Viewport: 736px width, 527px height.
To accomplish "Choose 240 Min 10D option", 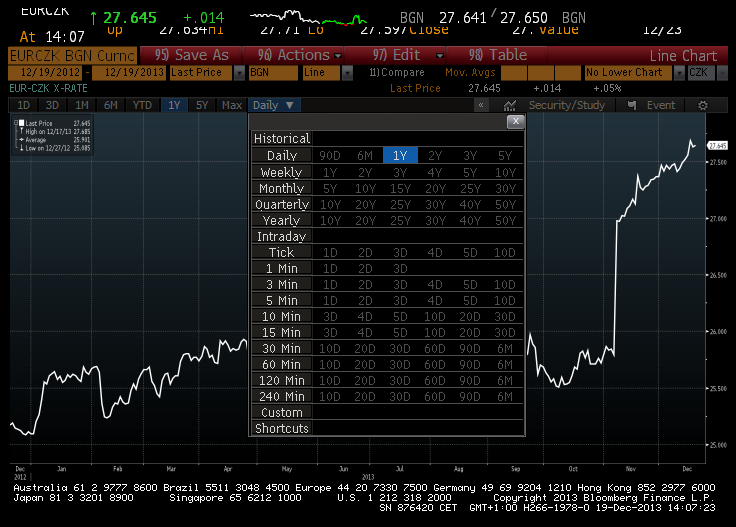I will (330, 396).
